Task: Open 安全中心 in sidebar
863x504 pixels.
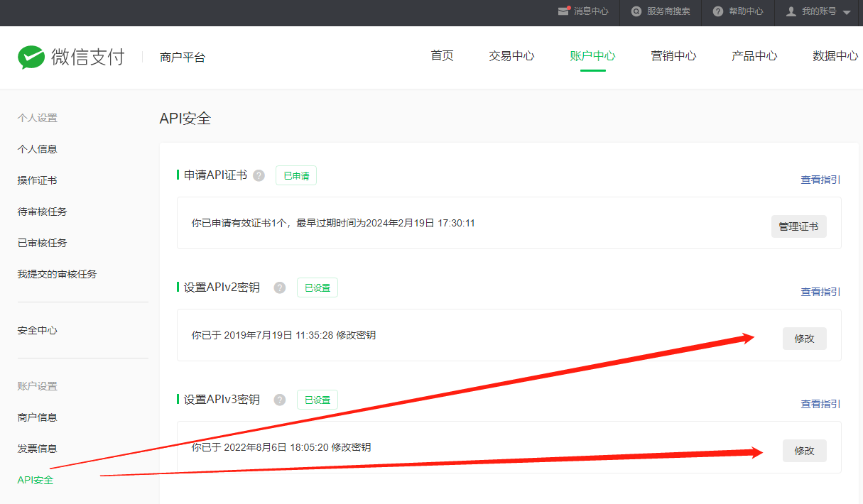Action: coord(37,331)
